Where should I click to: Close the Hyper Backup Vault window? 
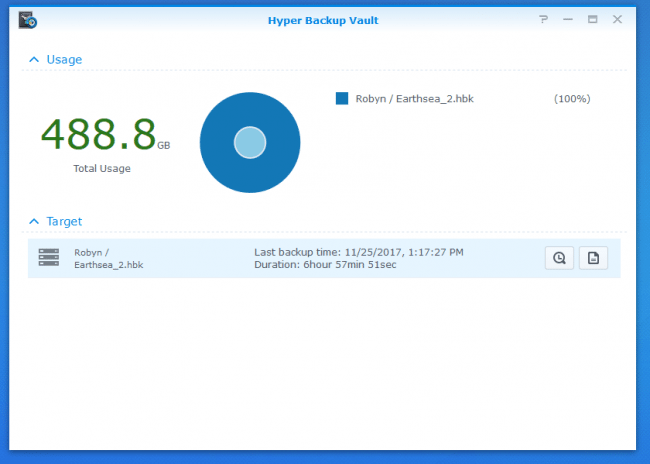click(x=616, y=19)
